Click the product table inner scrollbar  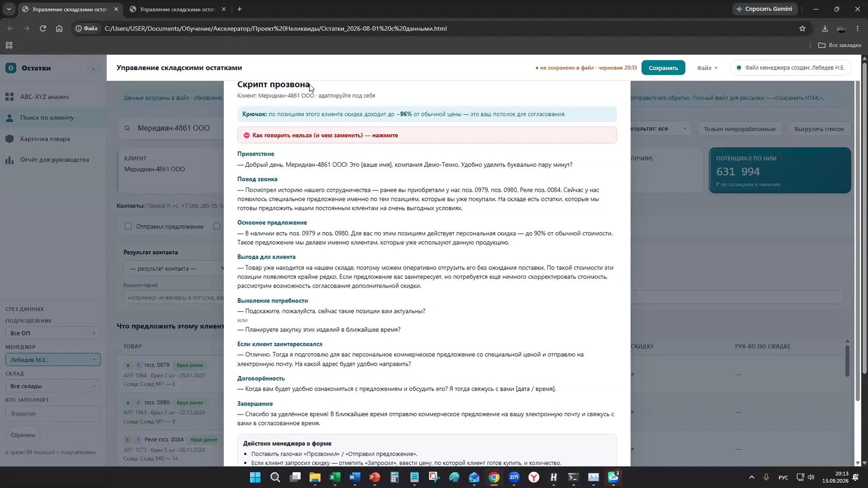[847, 360]
